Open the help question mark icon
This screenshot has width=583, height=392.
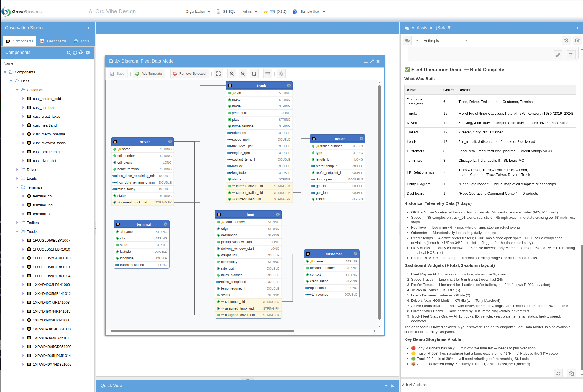(x=295, y=12)
